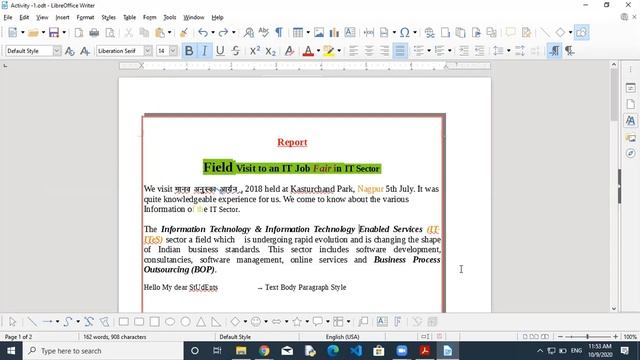Click the word count status field

[x=115, y=337]
